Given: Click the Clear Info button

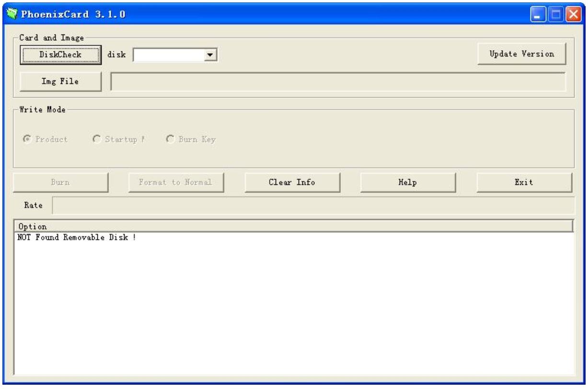Looking at the screenshot, I should click(292, 183).
